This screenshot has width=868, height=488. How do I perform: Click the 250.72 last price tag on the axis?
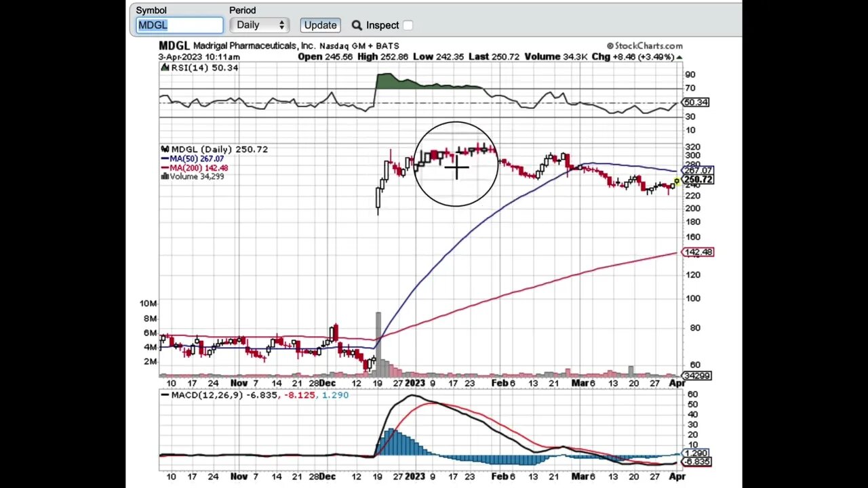[698, 179]
